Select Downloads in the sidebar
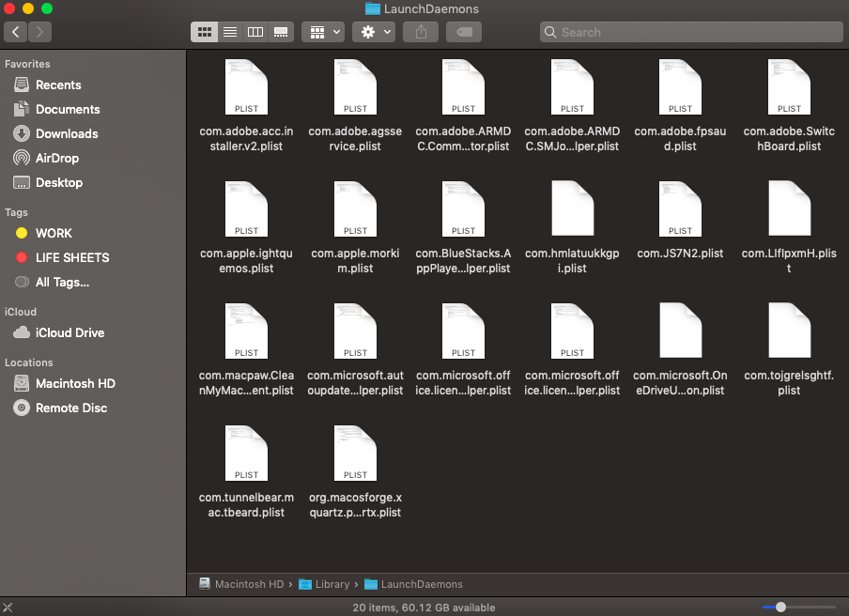 [x=66, y=133]
